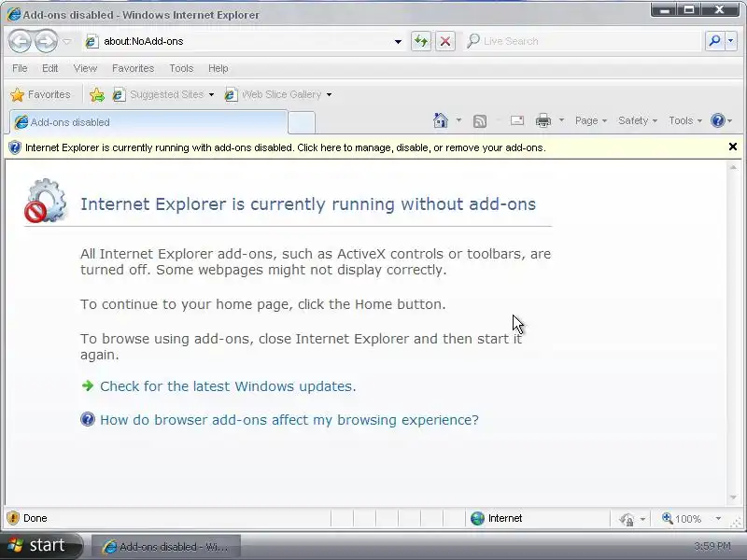Open the Windows Start menu
Viewport: 747px width, 560px height.
pyautogui.click(x=41, y=546)
